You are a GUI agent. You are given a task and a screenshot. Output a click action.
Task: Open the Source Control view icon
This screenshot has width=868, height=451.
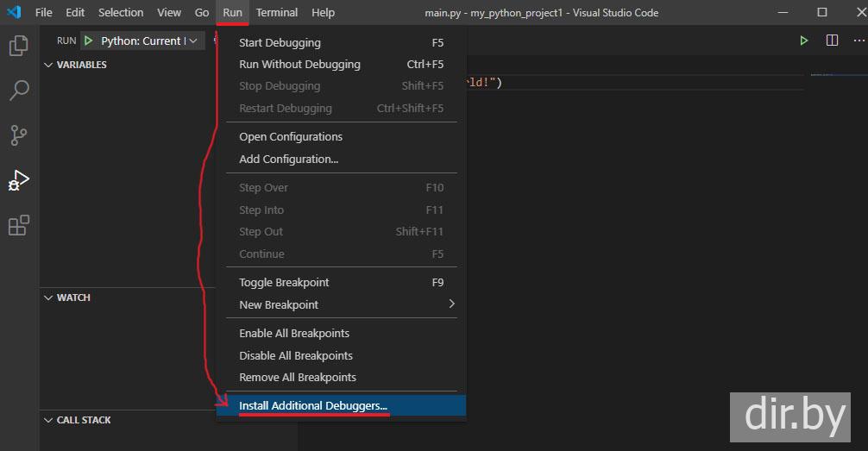19,135
